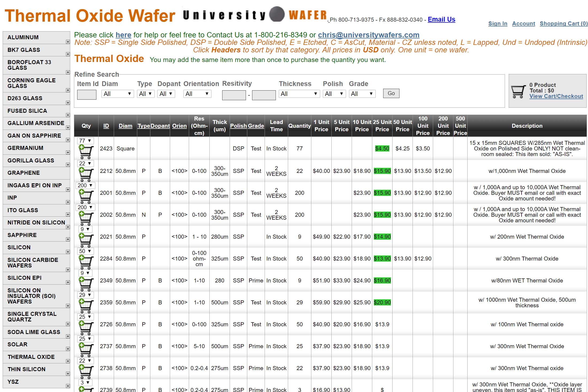The image size is (588, 392).
Task: Click cart icon for item 2349
Action: [86, 284]
